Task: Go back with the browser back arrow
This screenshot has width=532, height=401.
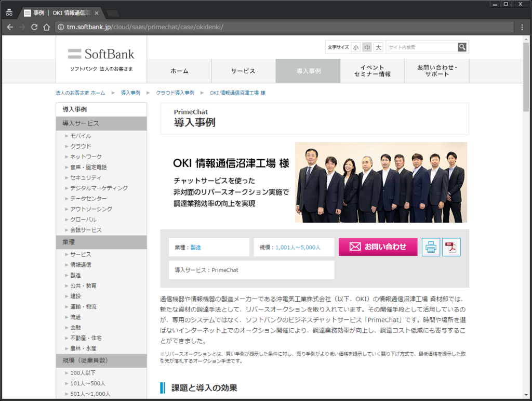Action: tap(10, 27)
